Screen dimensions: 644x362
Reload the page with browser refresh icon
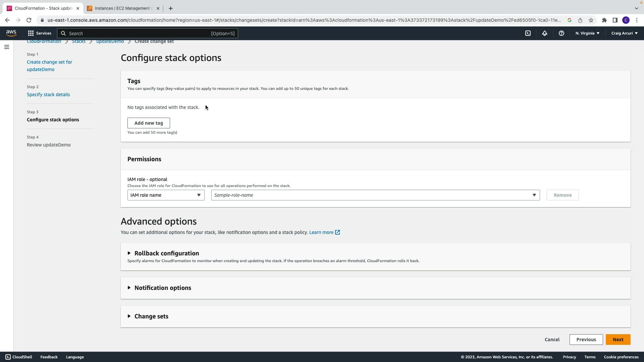pyautogui.click(x=29, y=20)
